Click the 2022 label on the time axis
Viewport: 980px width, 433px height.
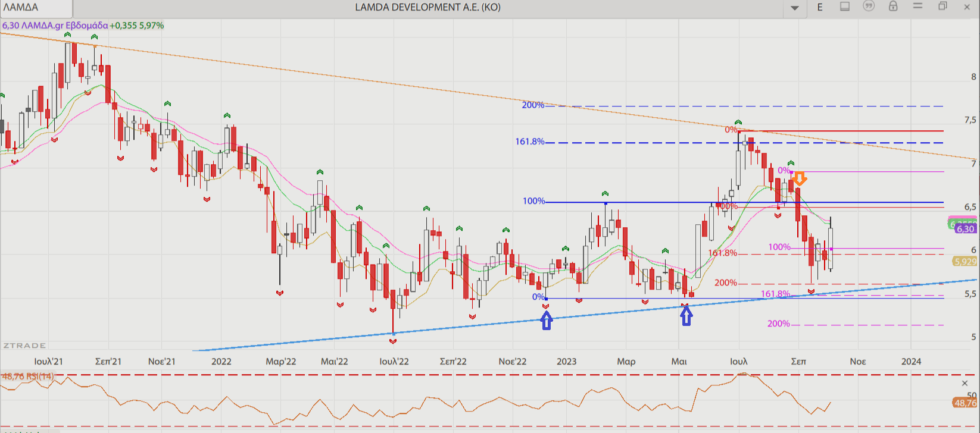coord(221,361)
